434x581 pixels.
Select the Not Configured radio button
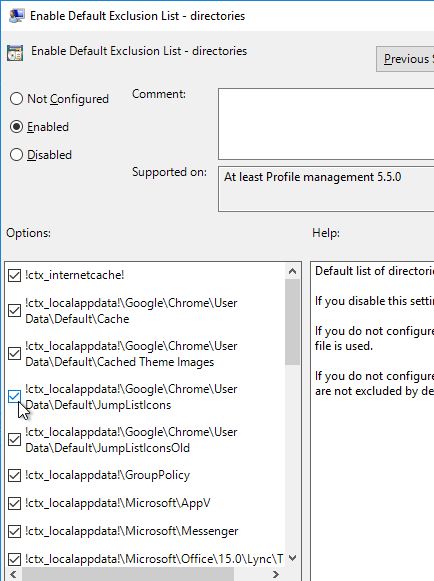(x=16, y=99)
